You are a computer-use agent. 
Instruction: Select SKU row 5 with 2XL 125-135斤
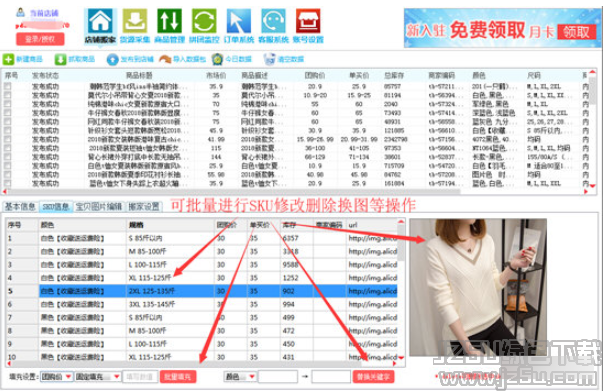[202, 291]
